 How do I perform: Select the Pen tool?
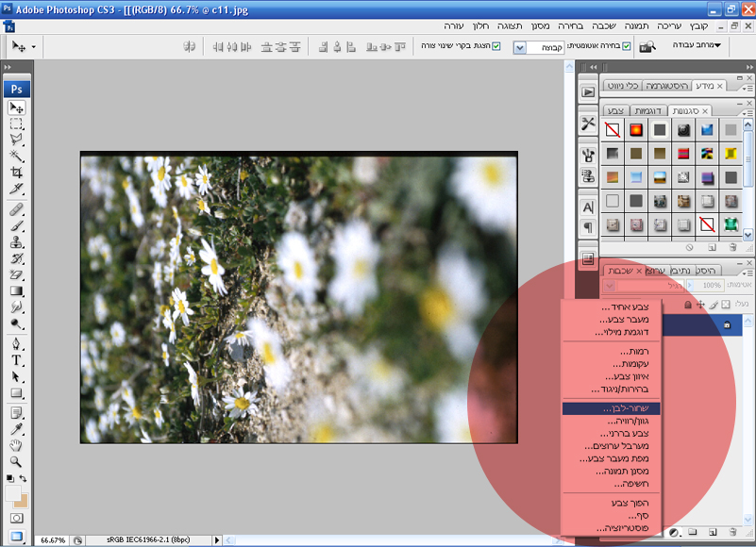16,343
